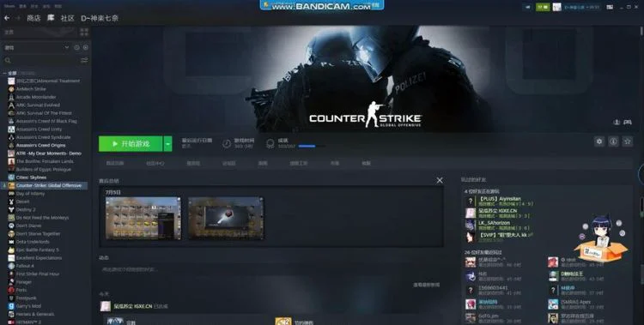Click the achievements badge icon
The image size is (644, 325).
click(270, 143)
